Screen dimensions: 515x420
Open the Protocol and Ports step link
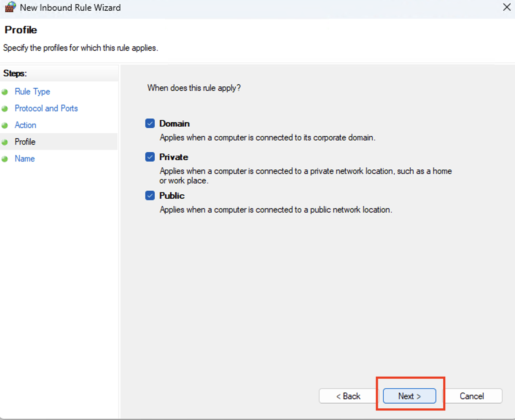pyautogui.click(x=46, y=108)
